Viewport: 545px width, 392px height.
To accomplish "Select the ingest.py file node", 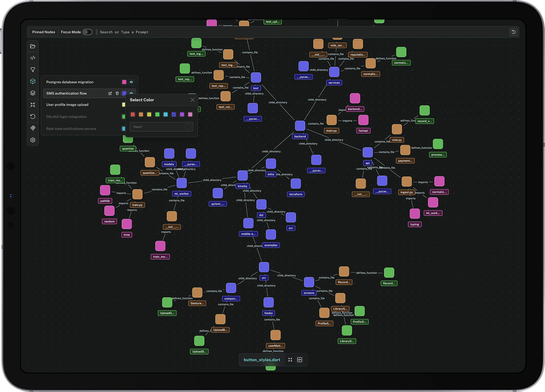I will click(x=407, y=182).
